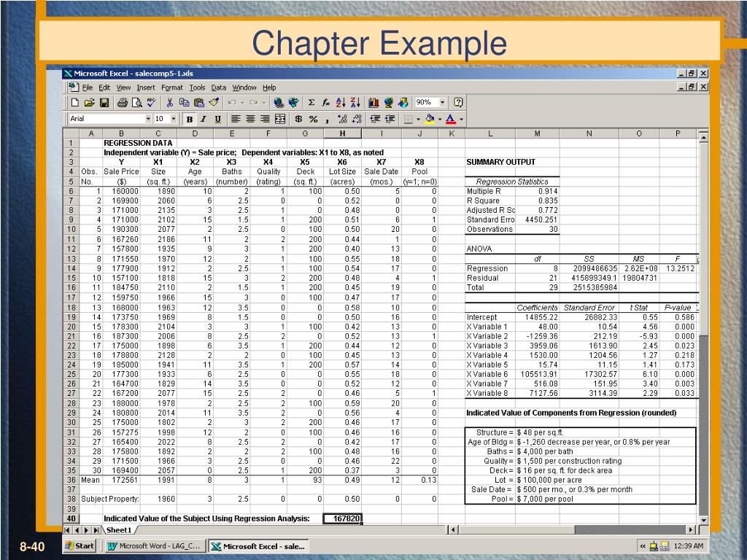Viewport: 747px width, 560px height.
Task: Click the Office Assistant help icon
Action: click(458, 102)
